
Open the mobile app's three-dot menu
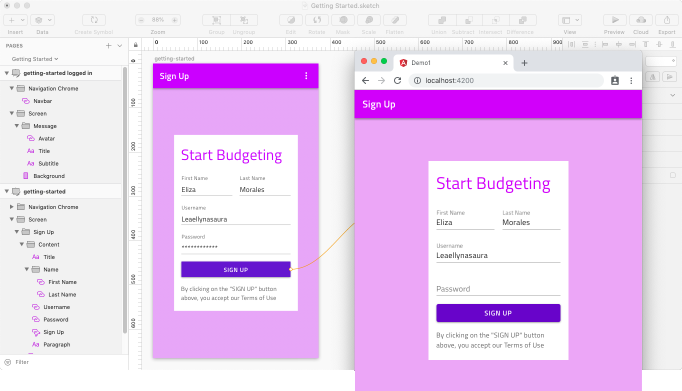pyautogui.click(x=306, y=76)
